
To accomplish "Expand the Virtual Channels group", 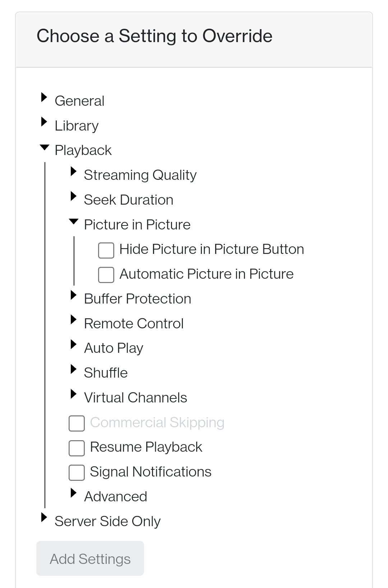I will (73, 394).
